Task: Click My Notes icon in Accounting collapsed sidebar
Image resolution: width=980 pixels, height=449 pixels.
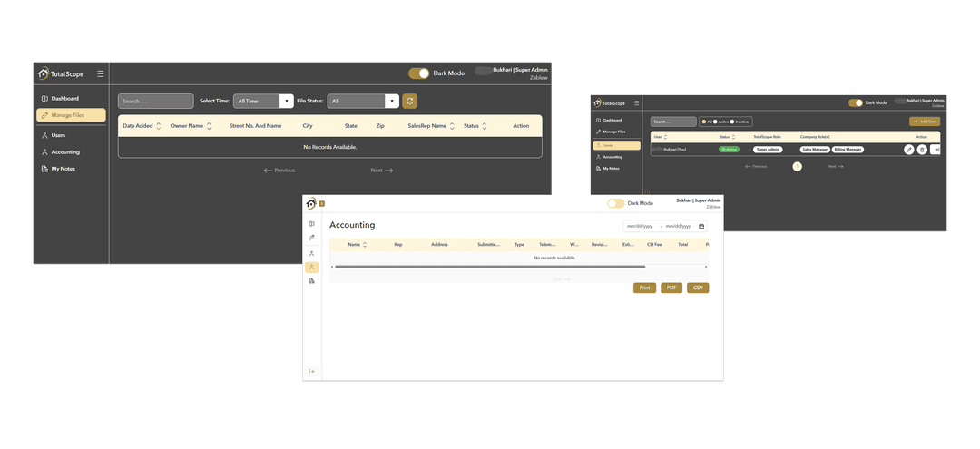Action: [311, 281]
